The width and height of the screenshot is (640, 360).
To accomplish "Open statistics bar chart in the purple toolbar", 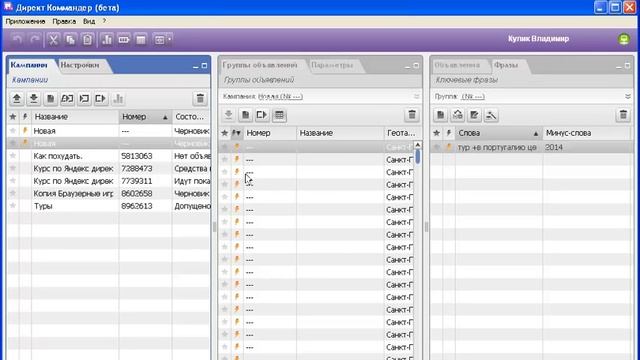I will coord(107,40).
